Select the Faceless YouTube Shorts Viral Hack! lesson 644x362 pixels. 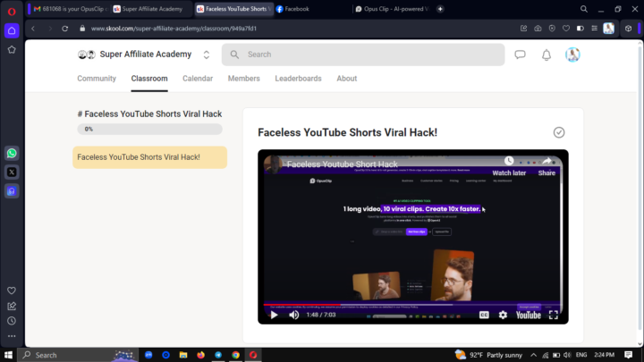pos(150,157)
